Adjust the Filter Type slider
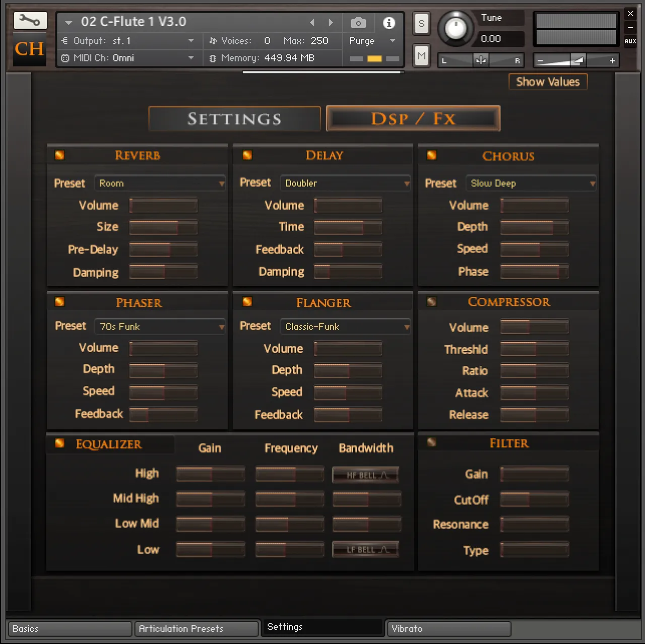This screenshot has width=645, height=644. coord(535,549)
